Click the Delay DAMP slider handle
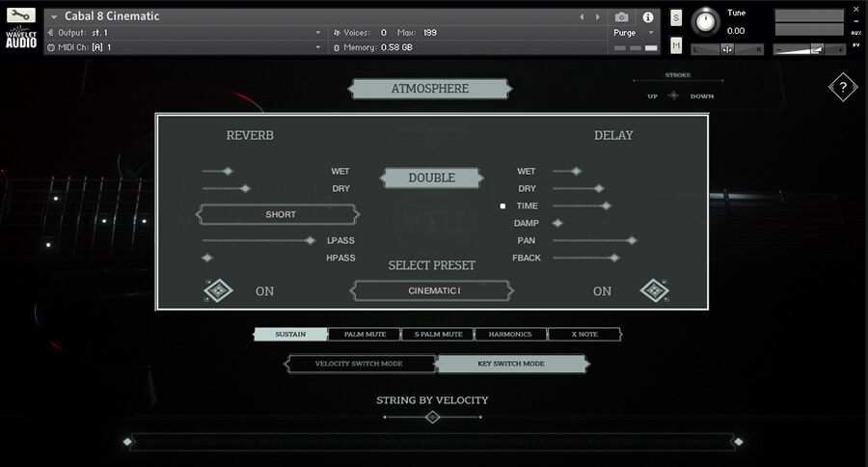Viewport: 868px width, 467px height. [x=558, y=223]
